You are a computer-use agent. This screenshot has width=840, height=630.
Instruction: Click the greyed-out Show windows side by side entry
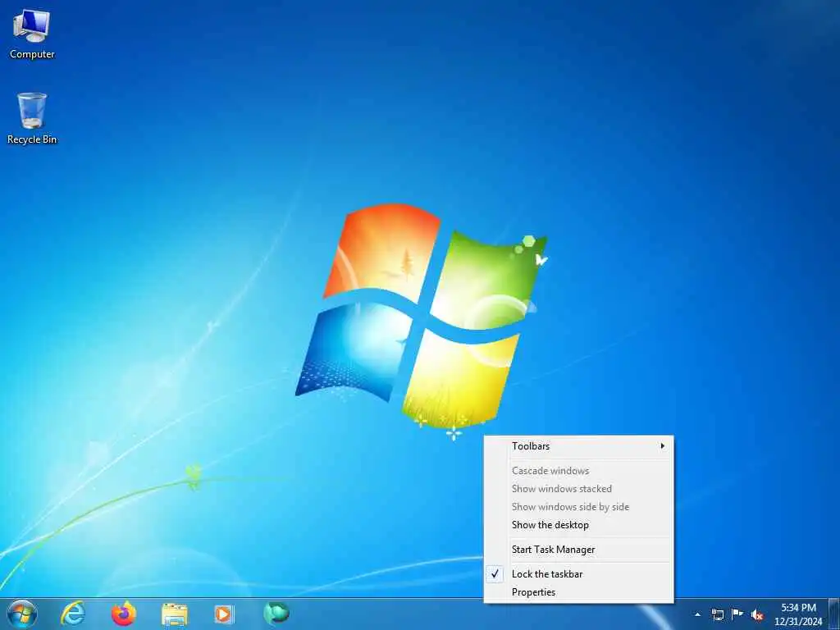[x=578, y=507]
